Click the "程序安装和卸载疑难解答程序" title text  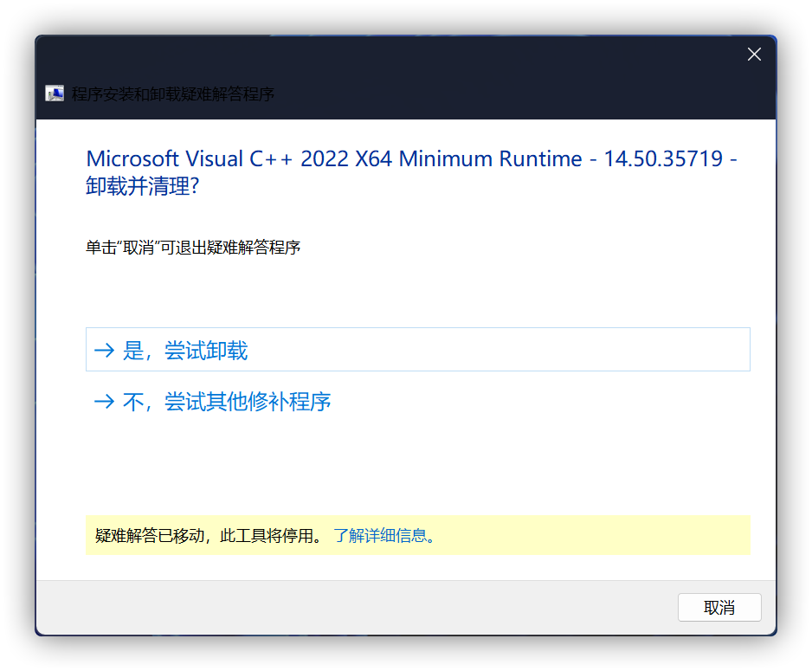173,94
